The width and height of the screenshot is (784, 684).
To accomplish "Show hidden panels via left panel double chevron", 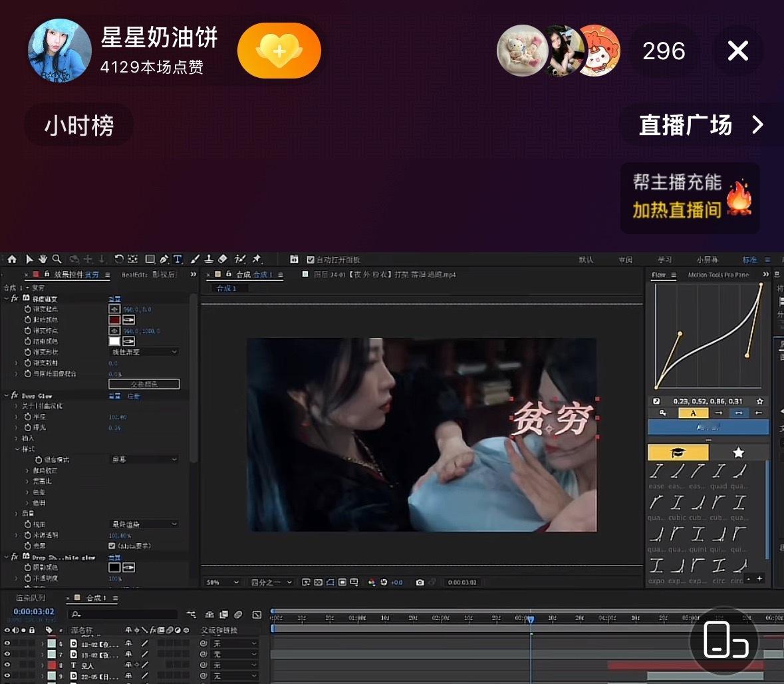I will pyautogui.click(x=194, y=274).
